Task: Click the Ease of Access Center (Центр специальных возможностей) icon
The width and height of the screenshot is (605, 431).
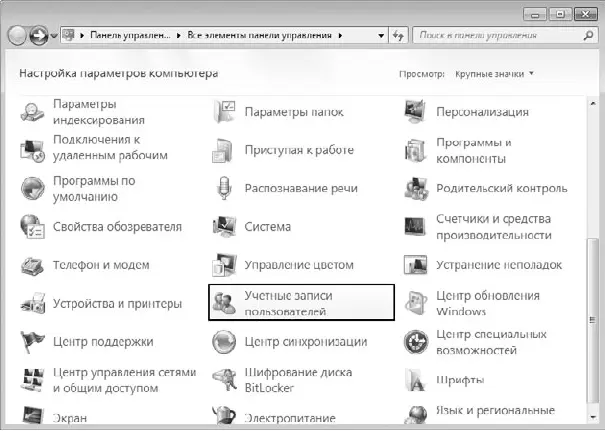Action: click(416, 342)
